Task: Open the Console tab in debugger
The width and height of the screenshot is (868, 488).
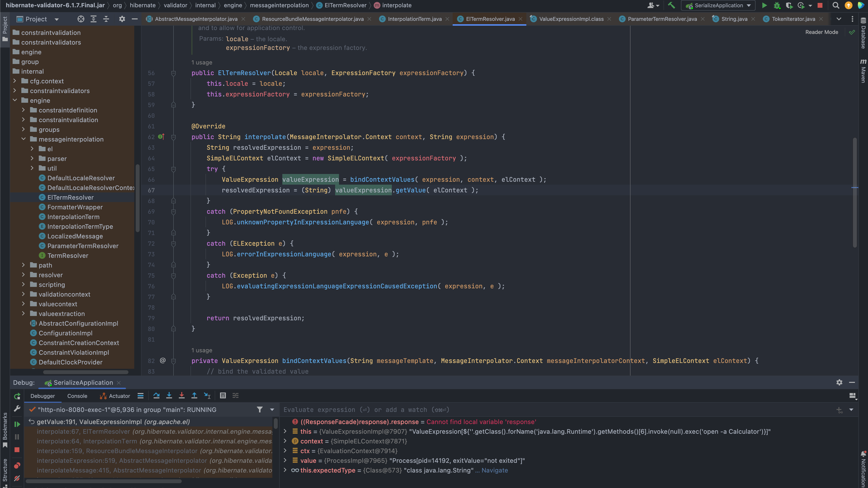Action: point(77,396)
